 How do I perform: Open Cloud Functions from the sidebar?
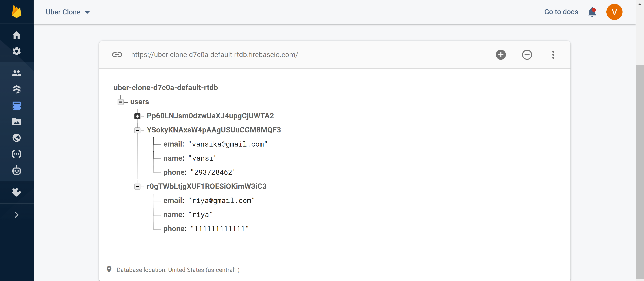pyautogui.click(x=16, y=154)
